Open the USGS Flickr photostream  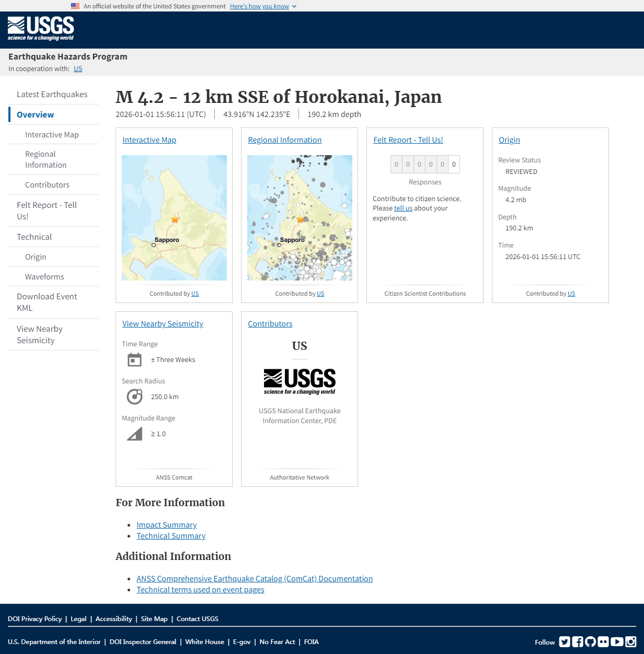coord(604,641)
